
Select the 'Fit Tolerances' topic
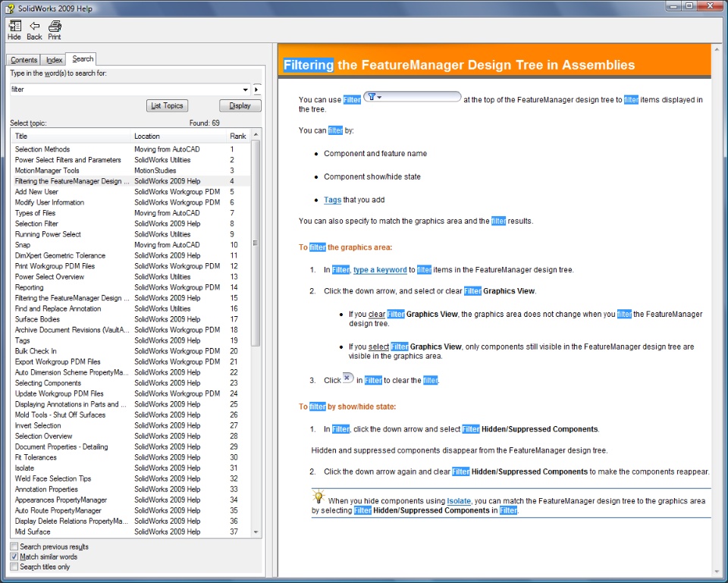tap(130, 457)
